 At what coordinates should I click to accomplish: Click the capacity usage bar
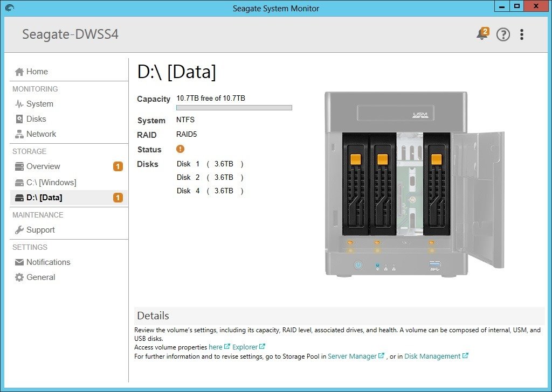pos(234,108)
